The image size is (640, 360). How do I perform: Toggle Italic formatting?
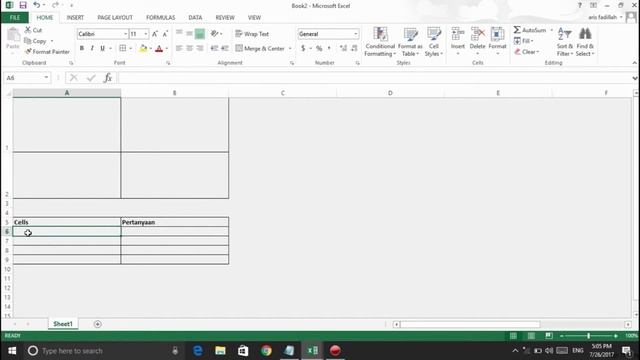tap(92, 48)
